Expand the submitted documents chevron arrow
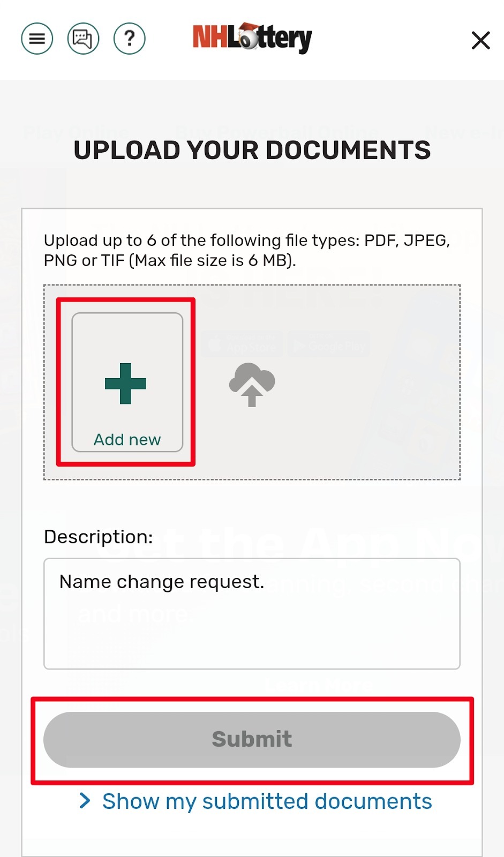Screen dimensions: 504x857 click(86, 801)
